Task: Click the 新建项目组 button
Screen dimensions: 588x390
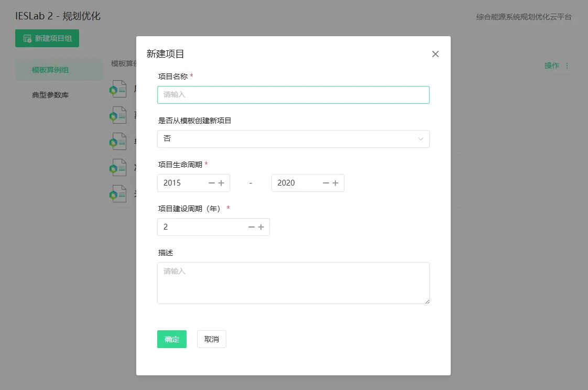Action: pos(47,38)
